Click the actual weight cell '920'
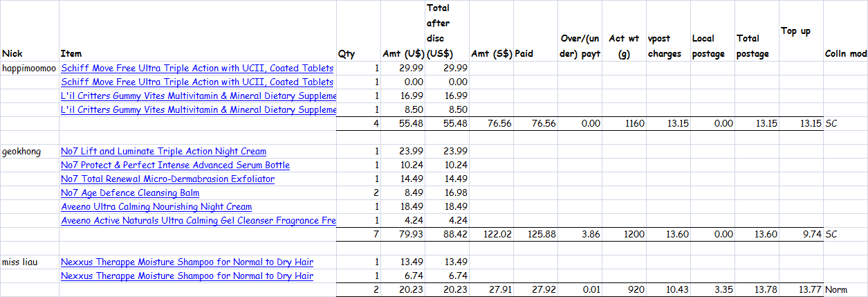 (x=624, y=290)
